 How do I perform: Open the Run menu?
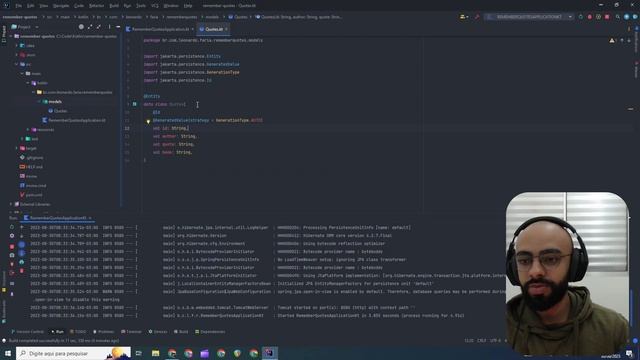[x=127, y=6]
